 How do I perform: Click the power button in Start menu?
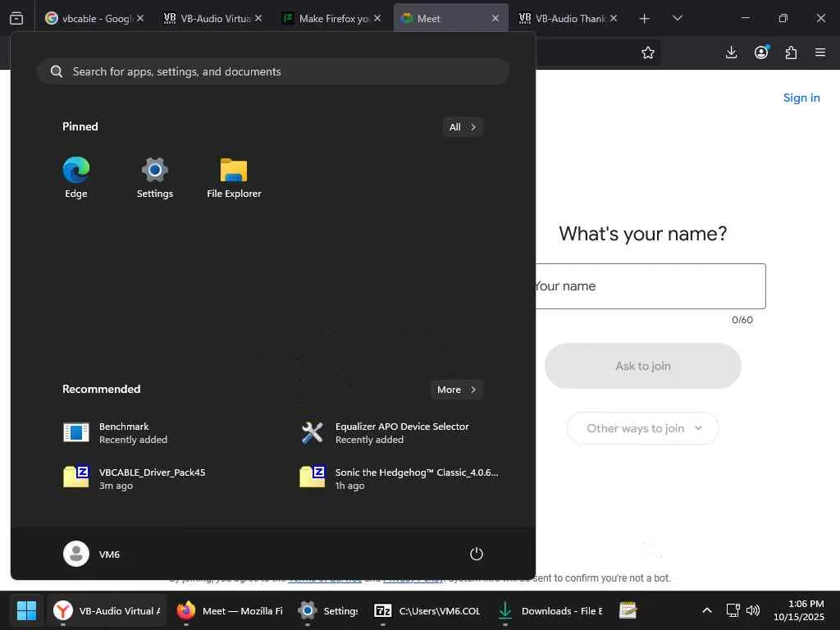[x=477, y=554]
